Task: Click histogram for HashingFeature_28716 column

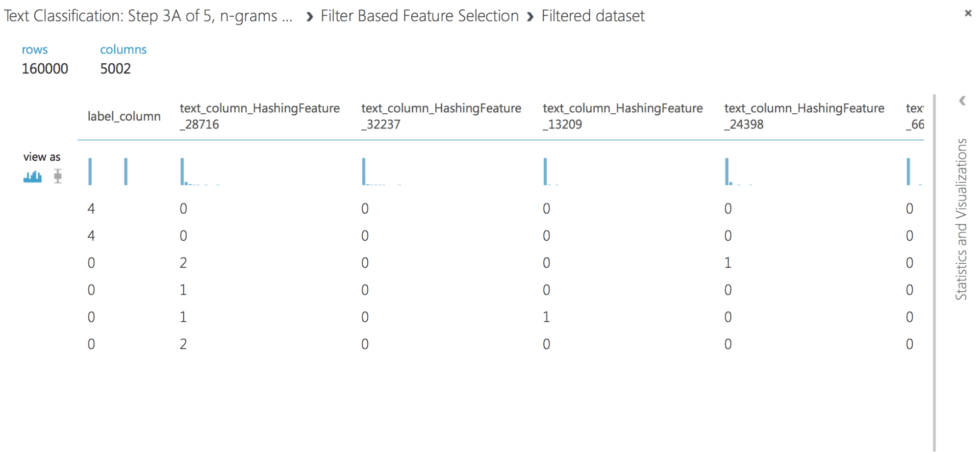Action: pos(200,172)
